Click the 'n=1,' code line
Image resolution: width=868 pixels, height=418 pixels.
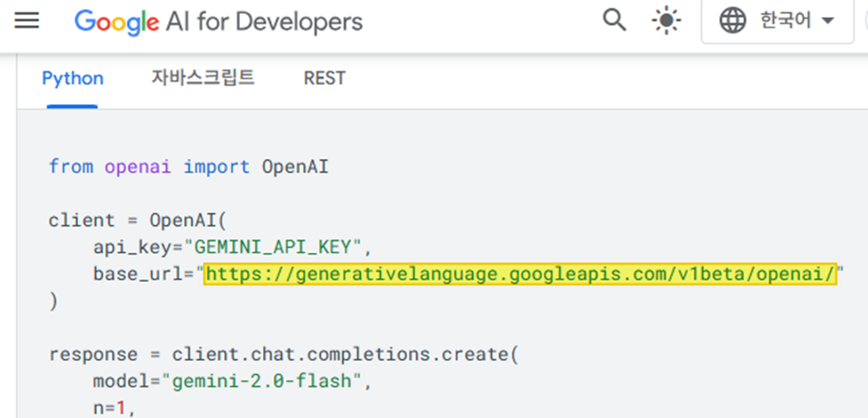(x=114, y=409)
